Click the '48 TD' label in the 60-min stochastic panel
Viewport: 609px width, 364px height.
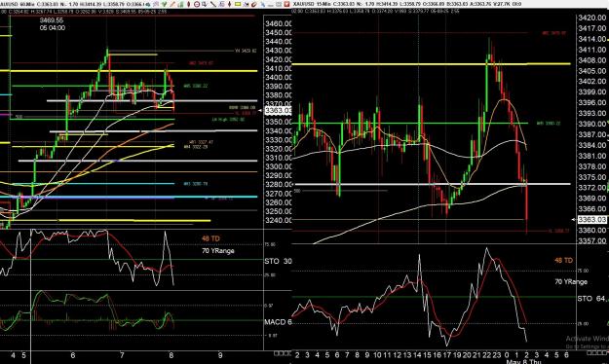click(210, 238)
